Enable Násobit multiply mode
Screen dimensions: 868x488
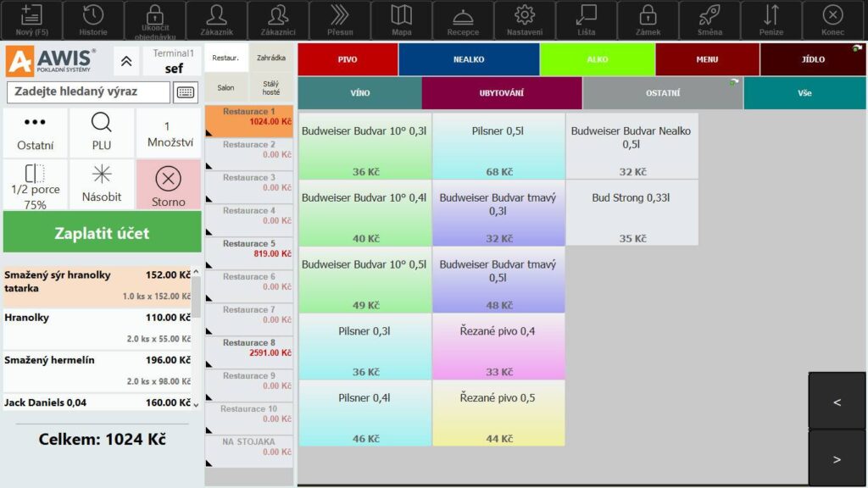102,184
